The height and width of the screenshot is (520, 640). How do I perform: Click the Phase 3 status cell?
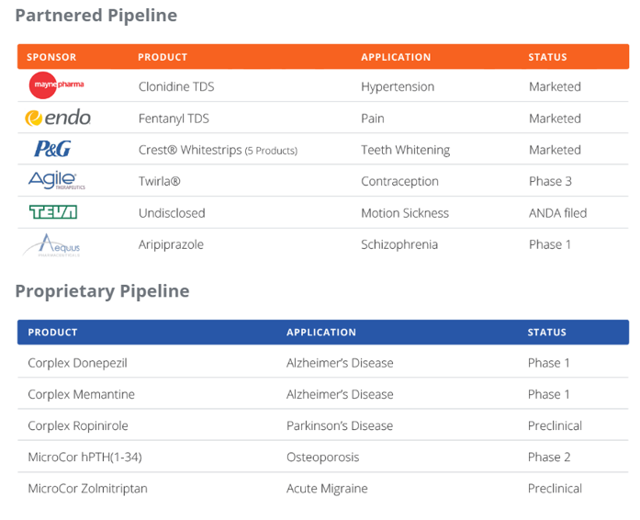coord(550,181)
